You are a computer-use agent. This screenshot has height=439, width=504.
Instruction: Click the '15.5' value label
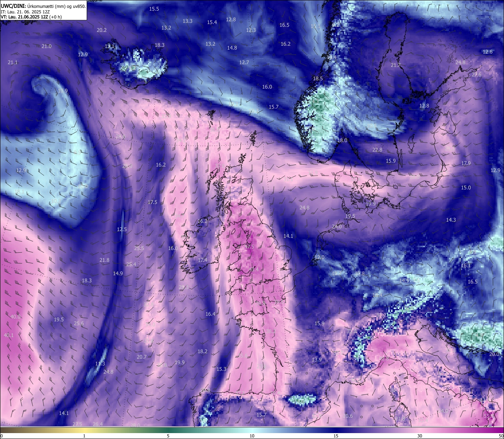tap(154, 9)
